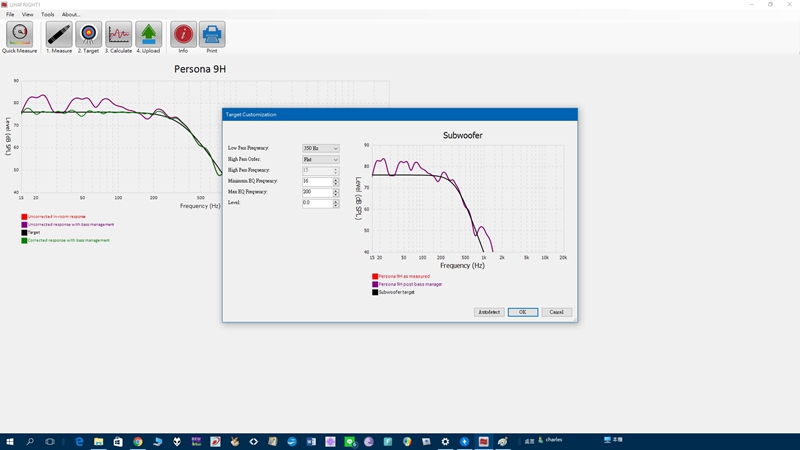The image size is (800, 450).
Task: Click the Minimum EQ Frequency input field
Action: pos(317,181)
